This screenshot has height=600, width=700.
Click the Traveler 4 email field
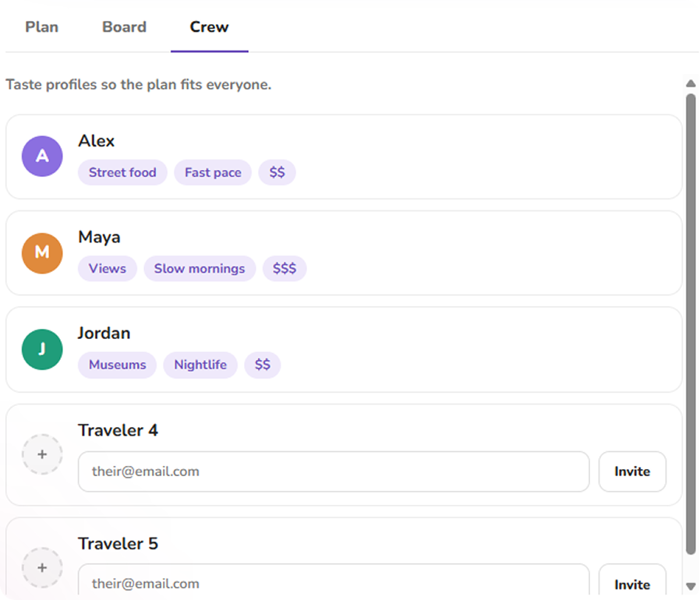click(334, 471)
